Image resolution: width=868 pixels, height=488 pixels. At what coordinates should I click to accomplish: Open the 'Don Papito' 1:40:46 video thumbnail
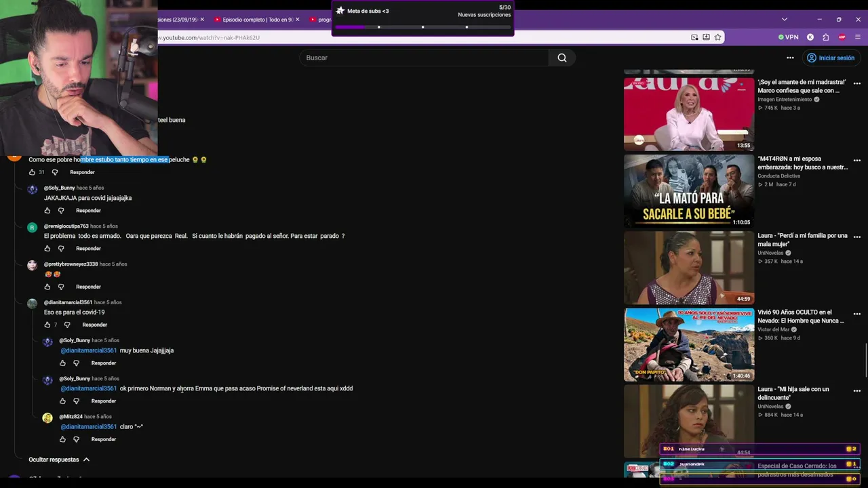click(x=688, y=345)
